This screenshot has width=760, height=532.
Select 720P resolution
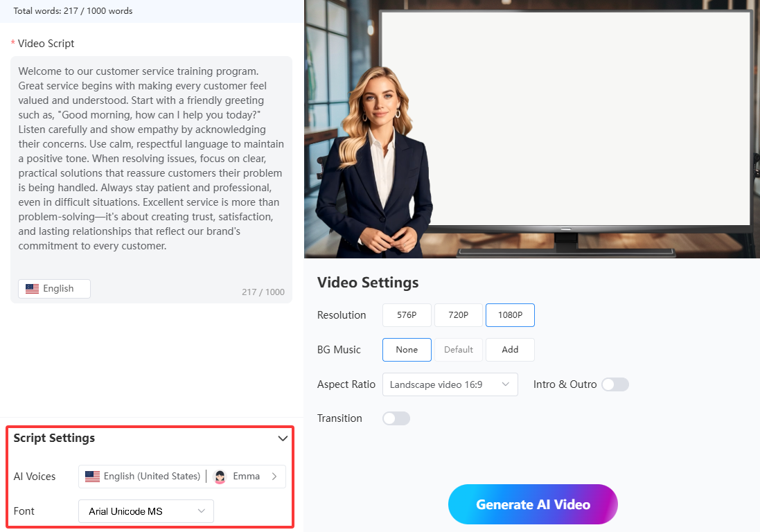click(x=458, y=315)
